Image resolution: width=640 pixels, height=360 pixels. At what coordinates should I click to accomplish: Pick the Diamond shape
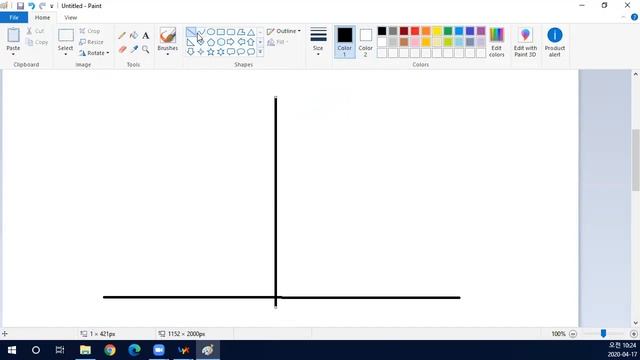tap(201, 42)
